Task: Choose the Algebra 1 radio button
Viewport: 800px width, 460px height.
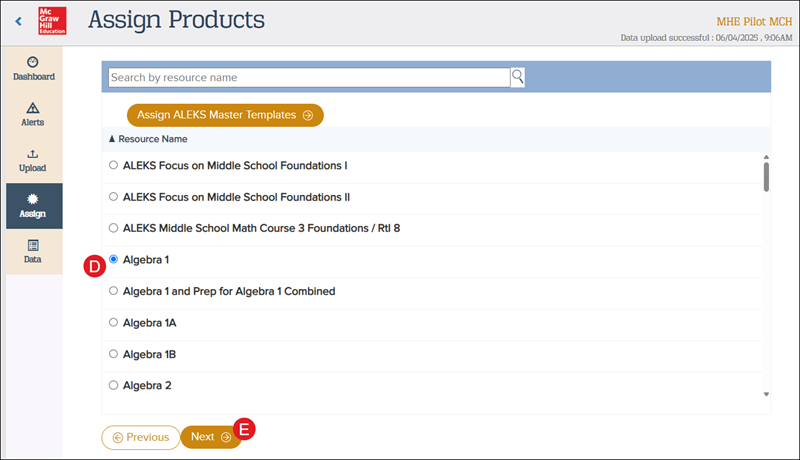Action: (113, 259)
